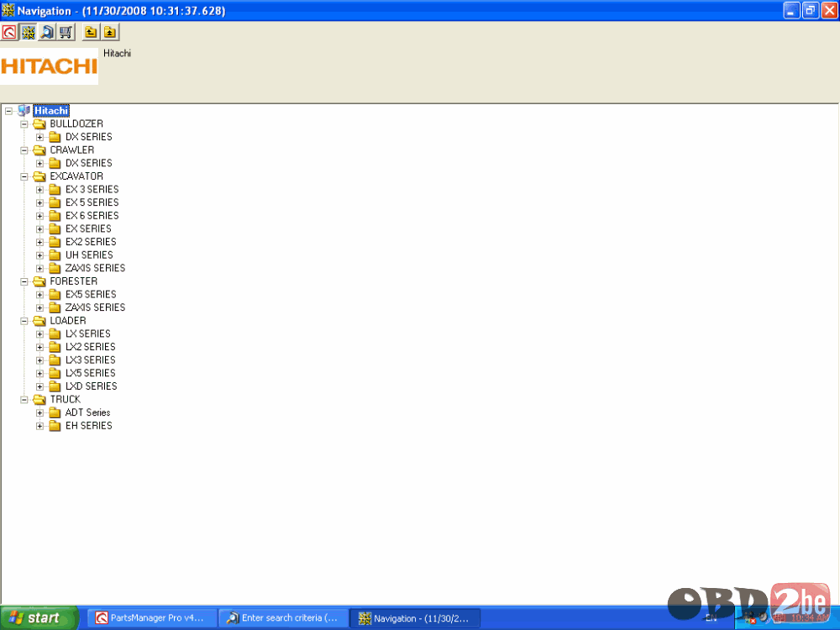The image size is (840, 630).
Task: Click the LXD SERIES folder icon
Action: point(55,386)
